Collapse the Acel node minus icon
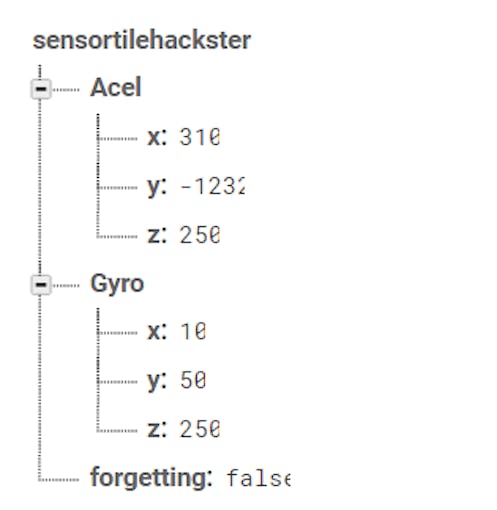Image resolution: width=497 pixels, height=510 pixels. click(41, 89)
